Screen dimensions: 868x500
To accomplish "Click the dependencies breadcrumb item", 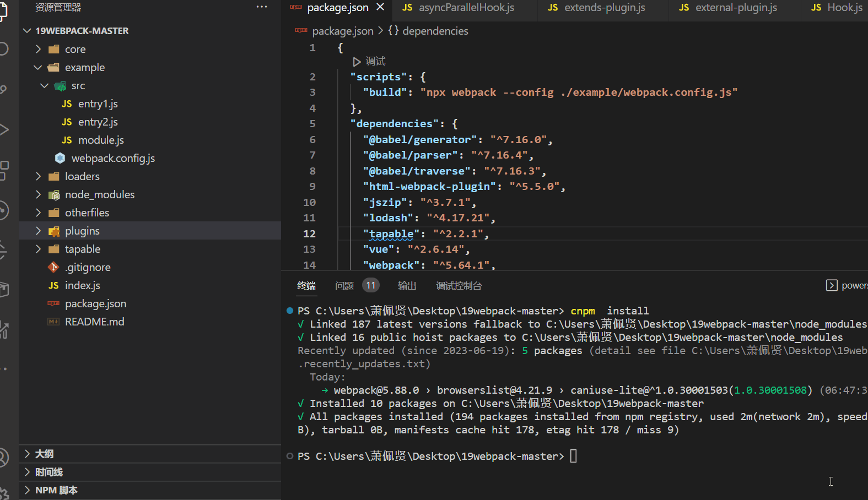I will point(435,31).
